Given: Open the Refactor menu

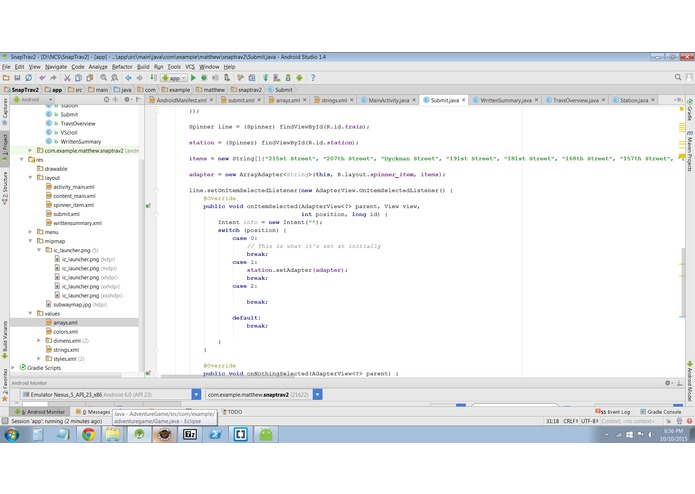Looking at the screenshot, I should pyautogui.click(x=122, y=67).
